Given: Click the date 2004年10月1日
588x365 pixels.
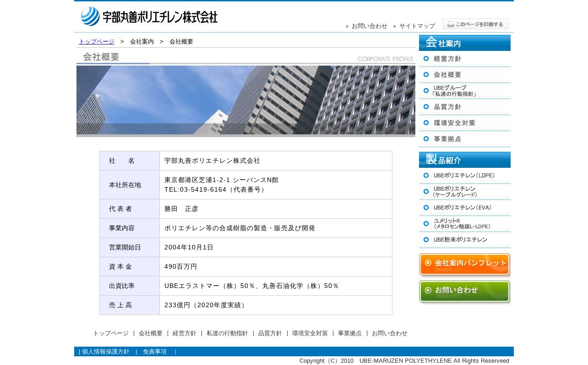Looking at the screenshot, I should 189,247.
